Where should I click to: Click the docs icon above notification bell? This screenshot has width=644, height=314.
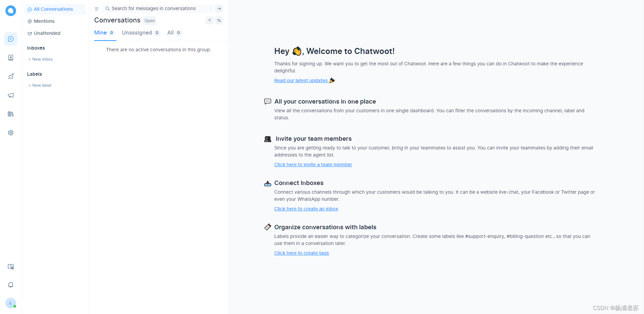11,267
